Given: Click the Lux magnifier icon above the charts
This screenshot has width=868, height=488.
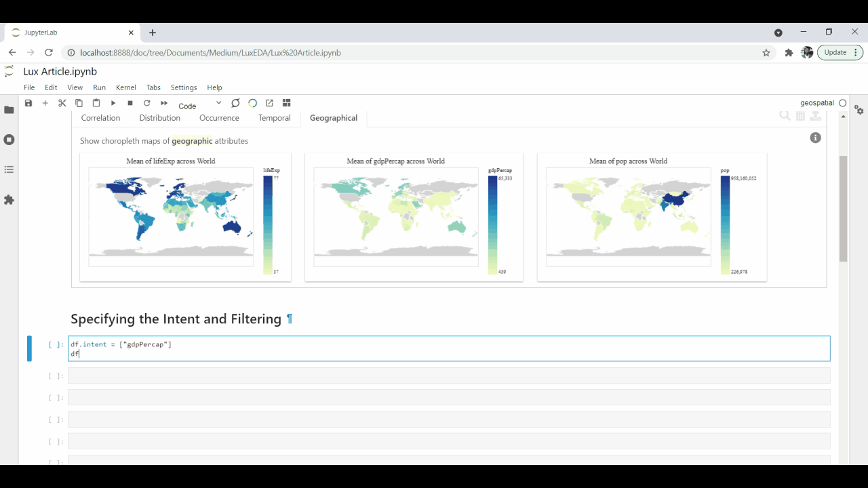Looking at the screenshot, I should (785, 116).
